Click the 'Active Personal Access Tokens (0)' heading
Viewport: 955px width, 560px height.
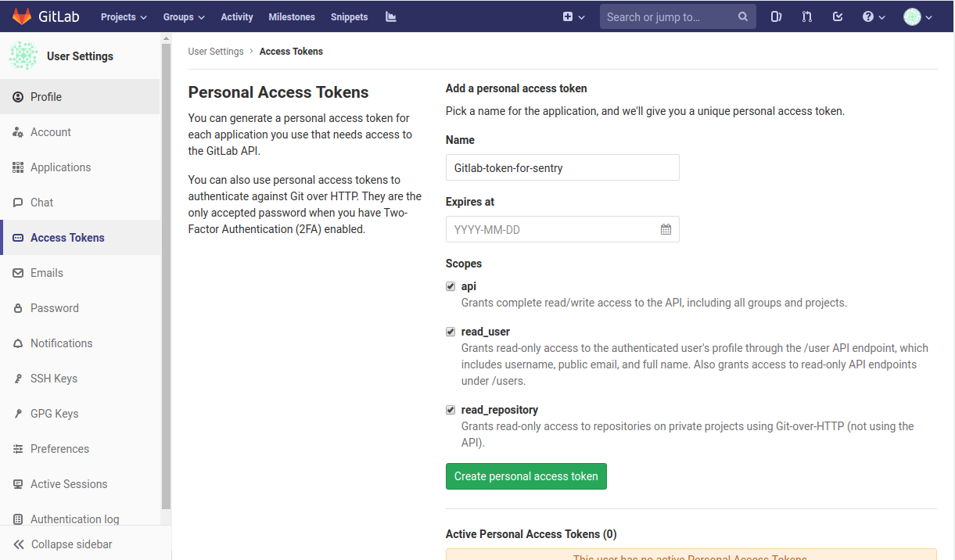click(531, 534)
